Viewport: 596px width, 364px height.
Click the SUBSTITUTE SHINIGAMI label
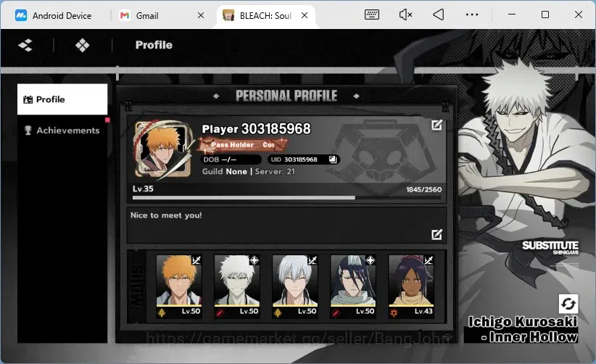click(x=550, y=247)
